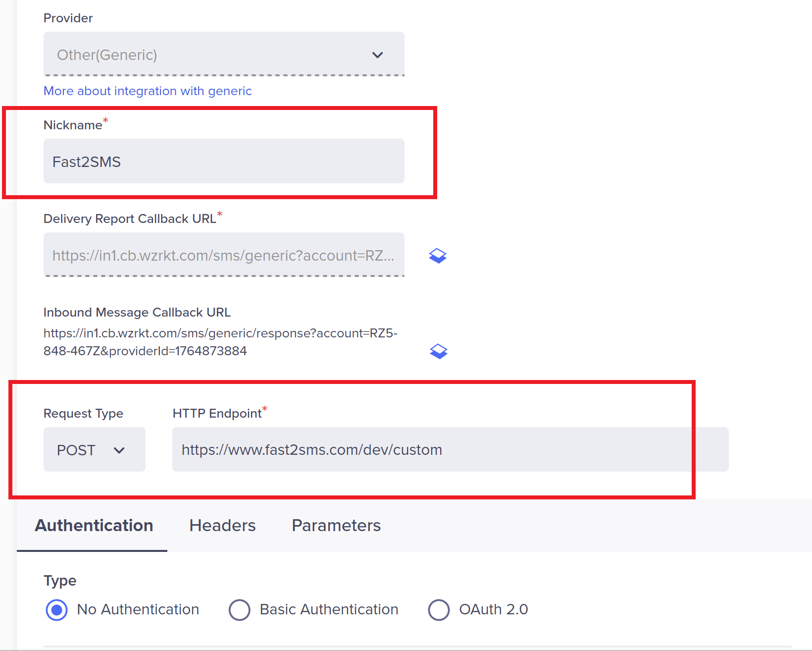Switch to the Headers tab
The height and width of the screenshot is (651, 812).
click(x=222, y=525)
